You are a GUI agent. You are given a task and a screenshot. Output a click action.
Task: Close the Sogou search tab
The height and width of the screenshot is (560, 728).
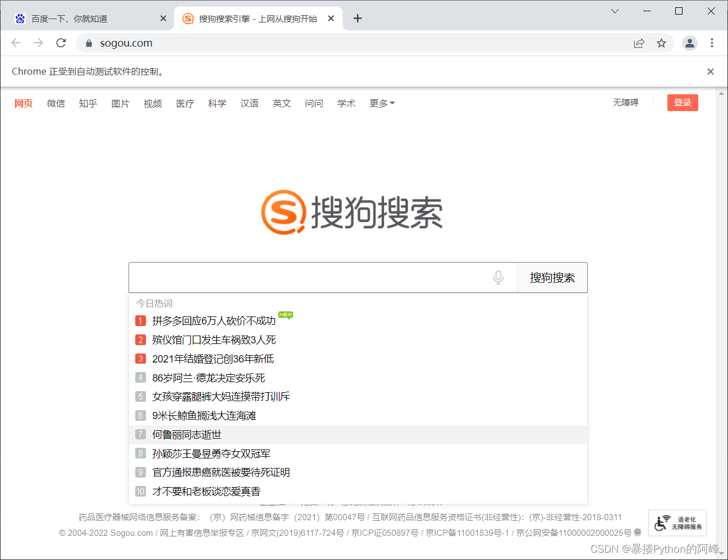[x=331, y=19]
